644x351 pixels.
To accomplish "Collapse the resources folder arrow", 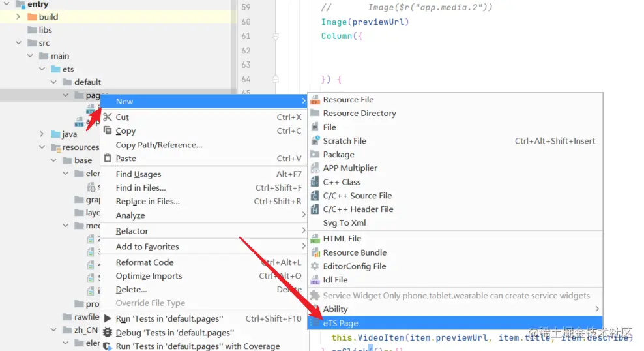I will (42, 147).
